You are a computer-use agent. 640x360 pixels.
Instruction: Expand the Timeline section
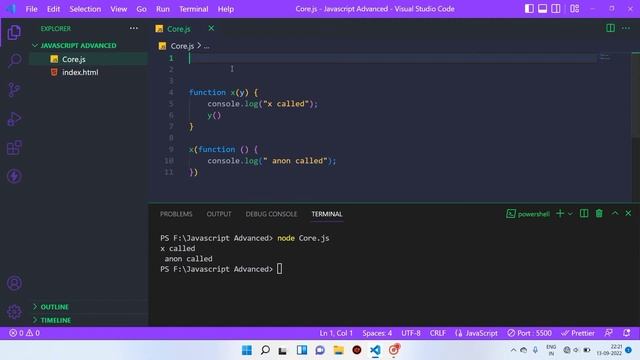coord(56,320)
